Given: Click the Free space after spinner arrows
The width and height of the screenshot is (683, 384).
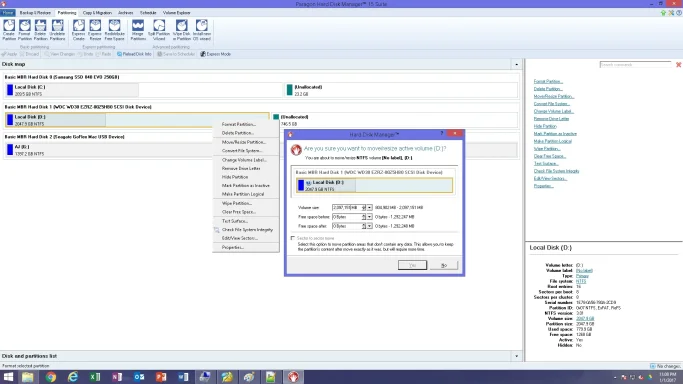Looking at the screenshot, I should [364, 226].
